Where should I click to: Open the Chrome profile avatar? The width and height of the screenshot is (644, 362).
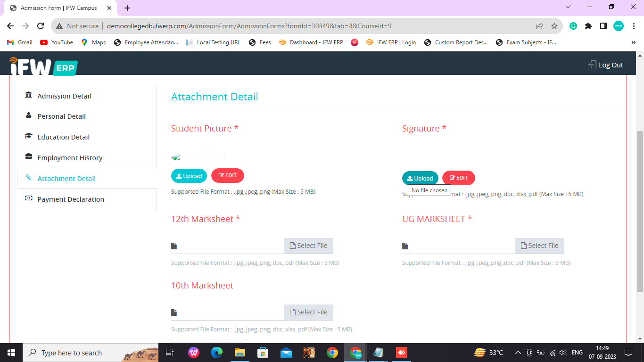click(619, 26)
